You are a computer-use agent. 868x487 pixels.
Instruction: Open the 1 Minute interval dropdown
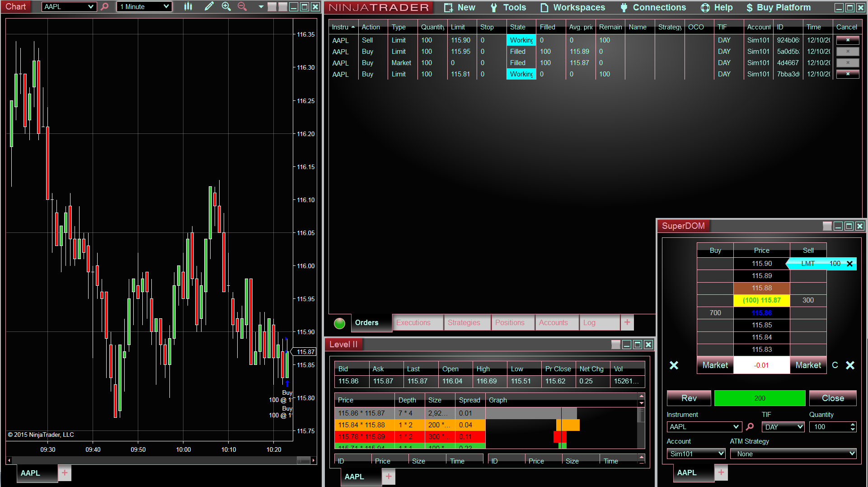[x=144, y=6]
